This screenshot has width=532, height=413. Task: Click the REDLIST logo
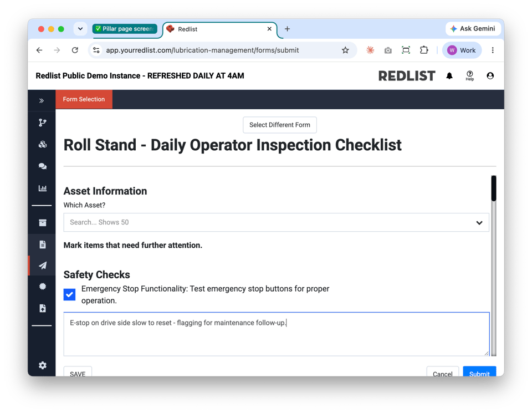pos(407,76)
